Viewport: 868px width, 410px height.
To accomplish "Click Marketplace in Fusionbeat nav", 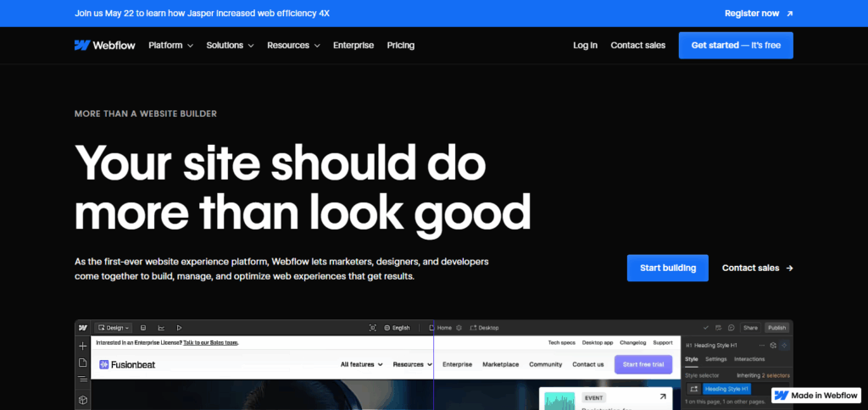I will pyautogui.click(x=500, y=364).
